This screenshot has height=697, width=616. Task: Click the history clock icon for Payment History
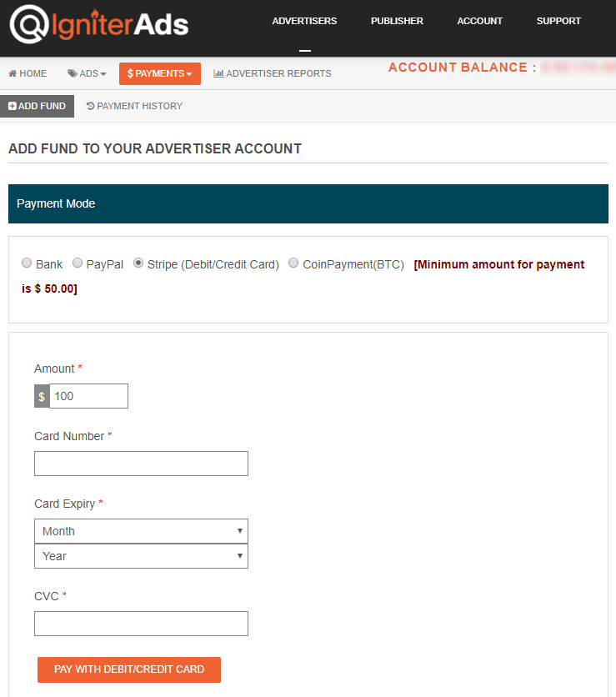click(x=90, y=106)
